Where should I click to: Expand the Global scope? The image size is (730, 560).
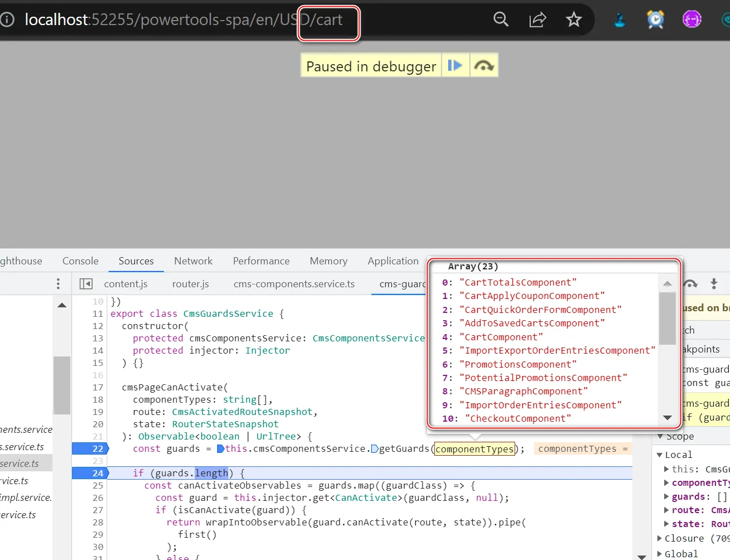660,554
